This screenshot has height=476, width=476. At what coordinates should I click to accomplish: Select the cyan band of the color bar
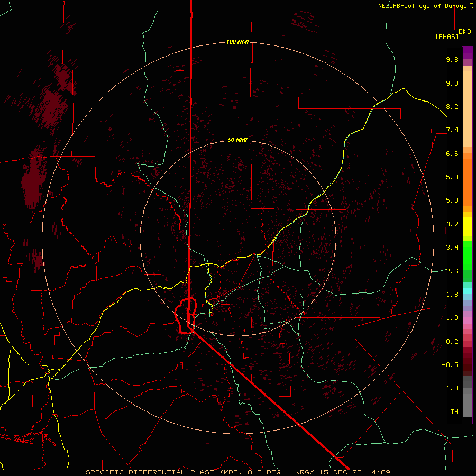coord(467,291)
